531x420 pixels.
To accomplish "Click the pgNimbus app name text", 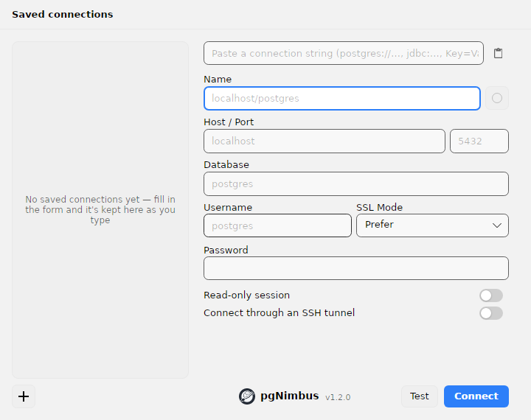I will (x=290, y=396).
